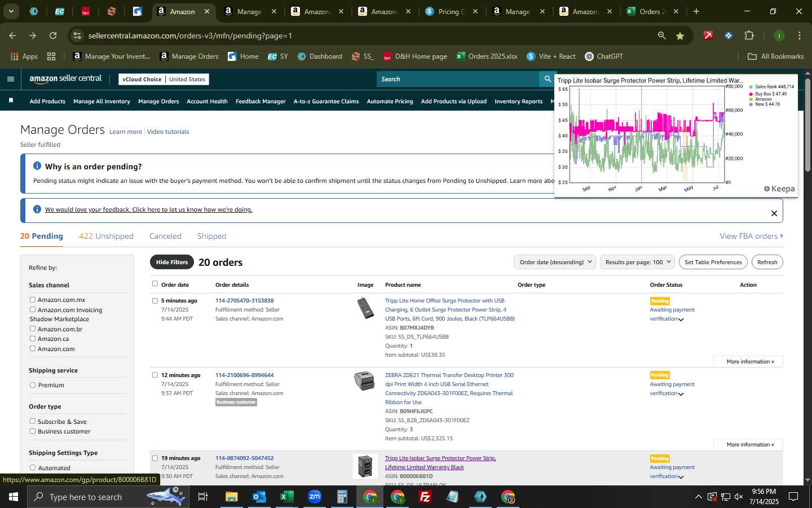Open the vCloud Choice United States account switcher
Viewport: 812px width, 508px height.
click(x=164, y=79)
